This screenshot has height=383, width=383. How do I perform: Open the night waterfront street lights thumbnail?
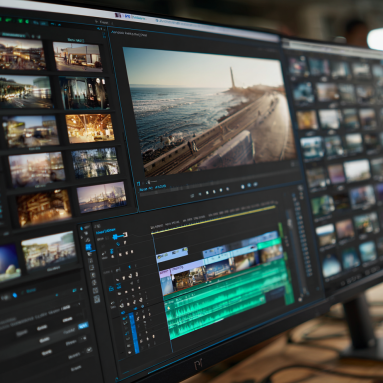pos(26,92)
